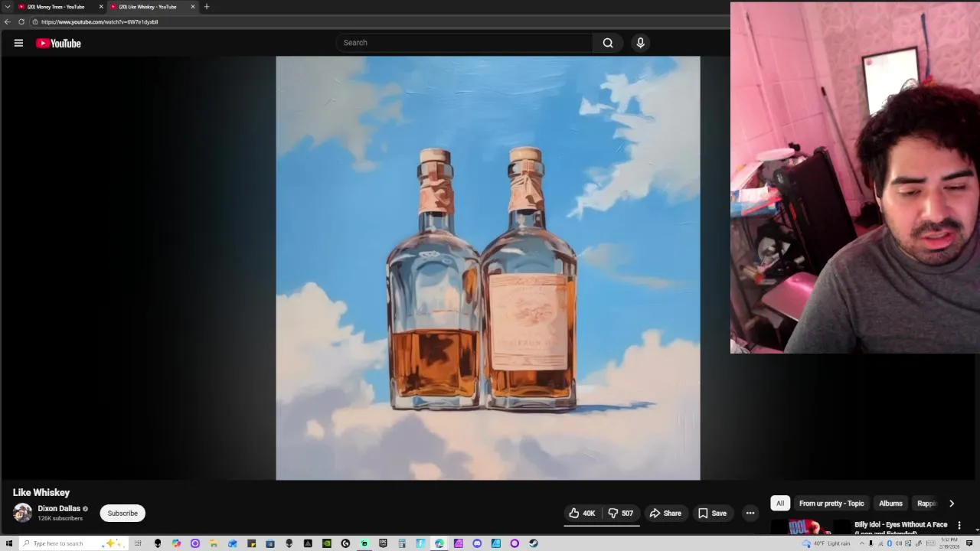The width and height of the screenshot is (980, 551).
Task: Dislike the video with thumbs down
Action: (x=621, y=514)
